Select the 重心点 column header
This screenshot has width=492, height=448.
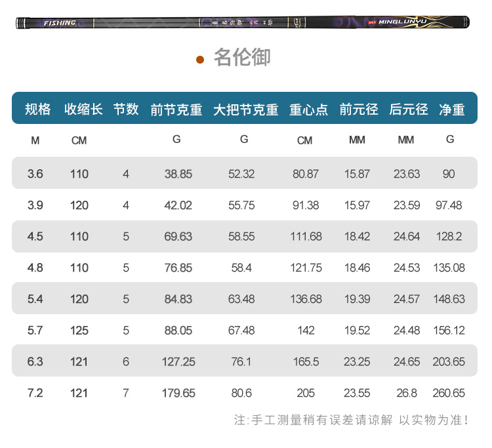click(x=308, y=110)
